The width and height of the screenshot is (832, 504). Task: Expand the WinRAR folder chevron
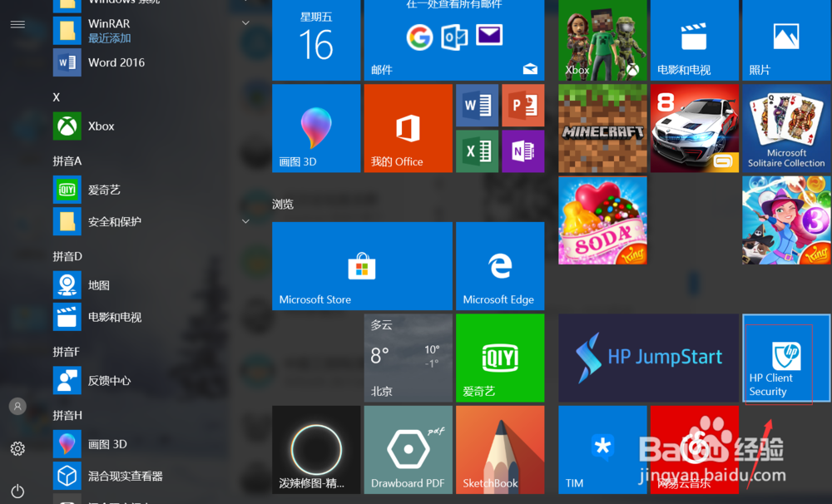click(245, 22)
